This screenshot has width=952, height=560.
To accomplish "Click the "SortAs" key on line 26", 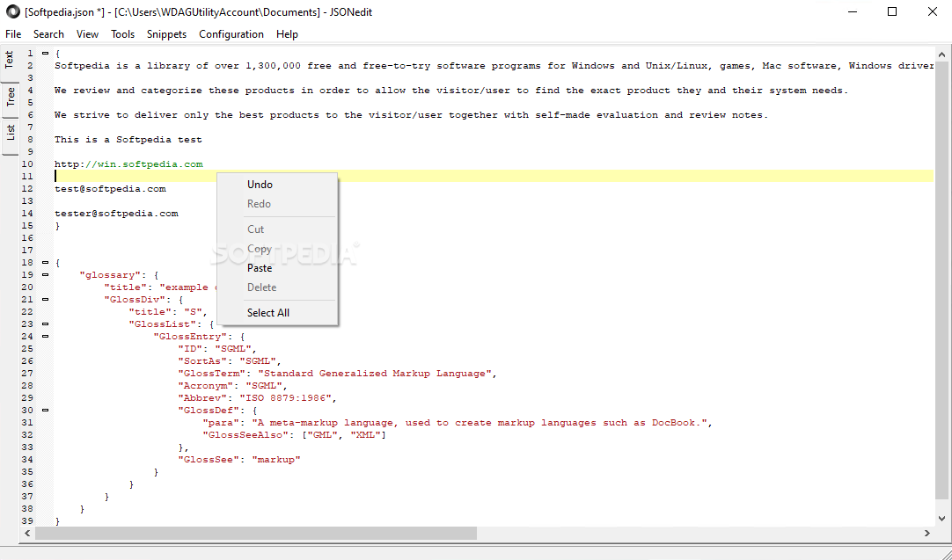I will pyautogui.click(x=202, y=361).
